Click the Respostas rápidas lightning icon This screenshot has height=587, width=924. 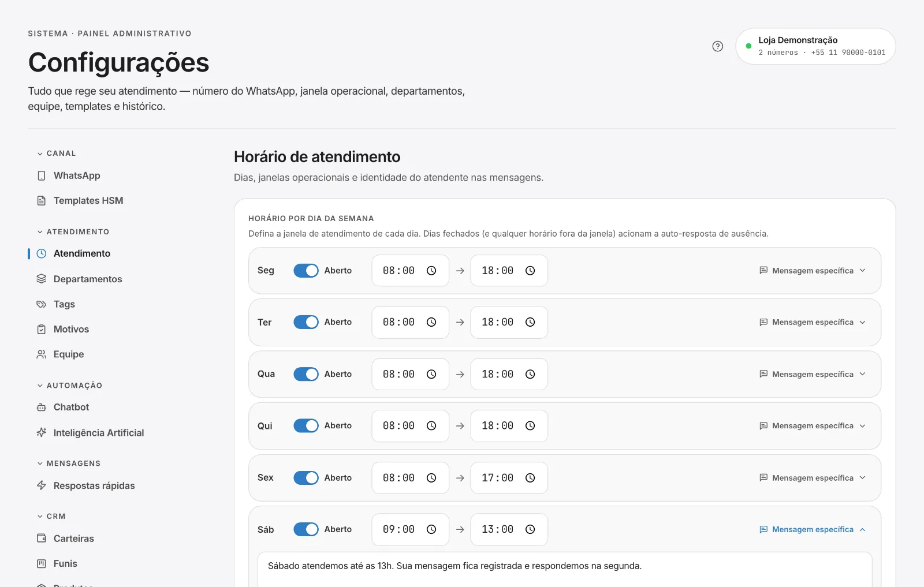[42, 485]
